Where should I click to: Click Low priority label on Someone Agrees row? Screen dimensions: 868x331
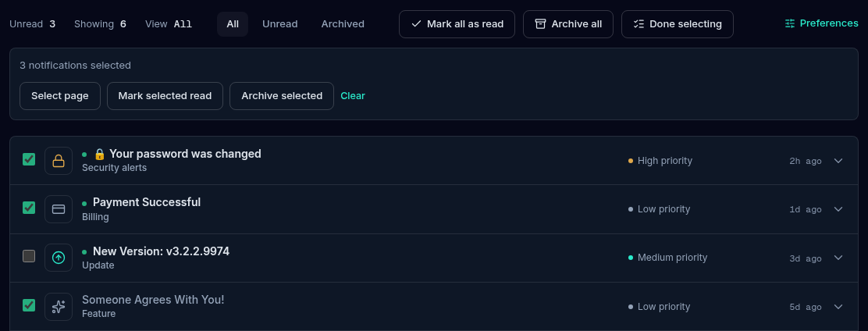(663, 307)
